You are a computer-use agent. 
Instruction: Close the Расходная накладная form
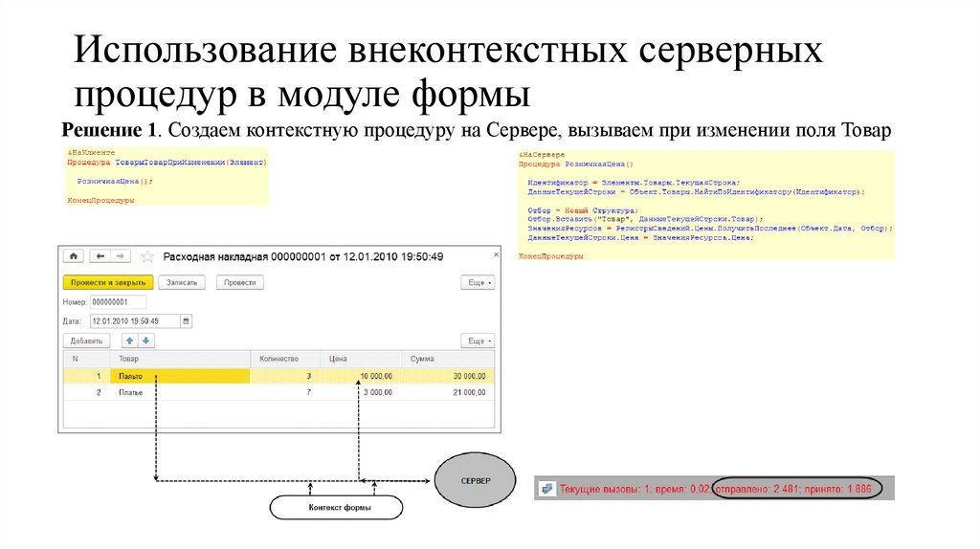coord(496,254)
